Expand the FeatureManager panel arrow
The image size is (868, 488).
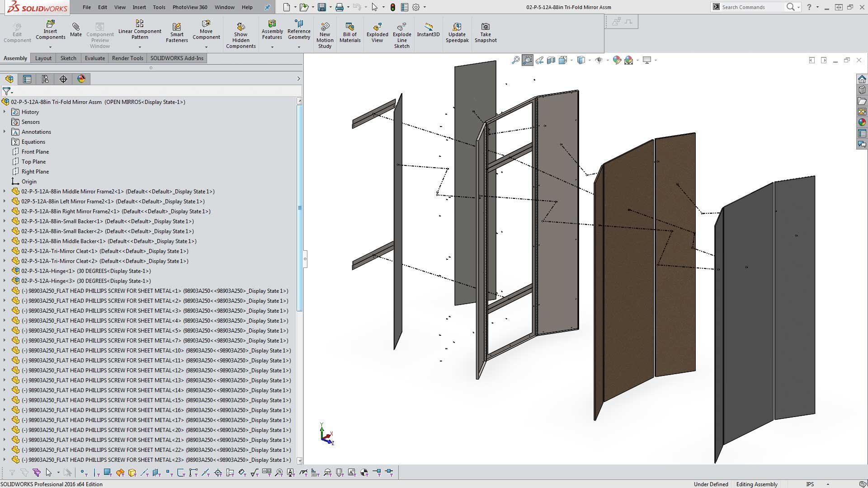point(298,79)
